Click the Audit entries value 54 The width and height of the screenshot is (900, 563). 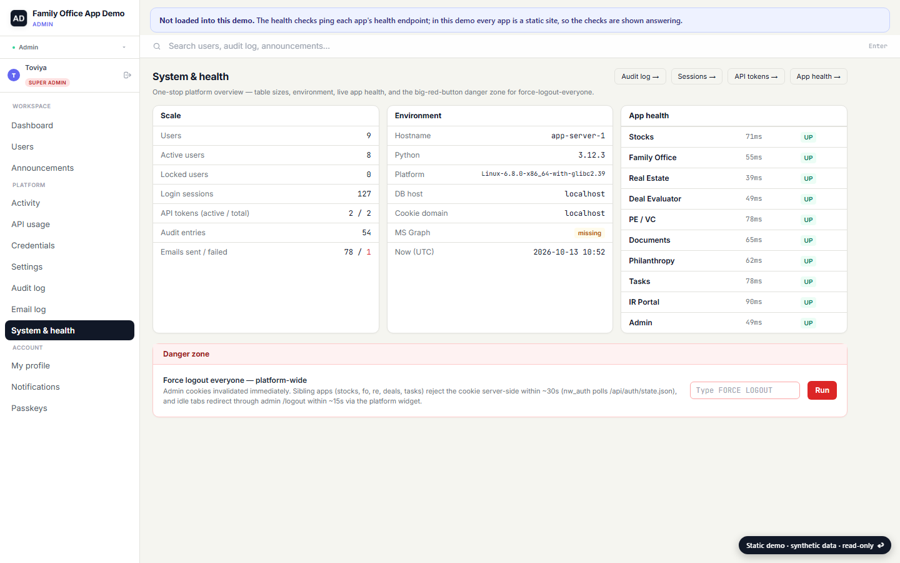point(366,232)
